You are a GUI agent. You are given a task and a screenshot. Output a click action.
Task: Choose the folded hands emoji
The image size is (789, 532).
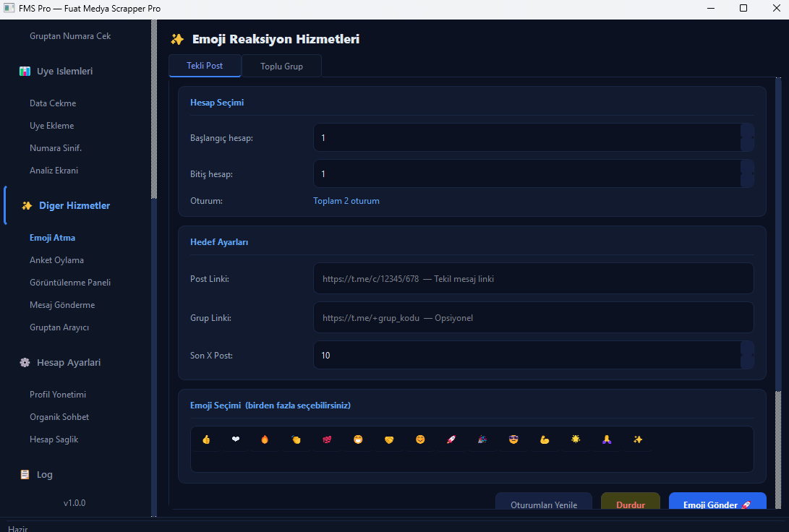point(607,439)
